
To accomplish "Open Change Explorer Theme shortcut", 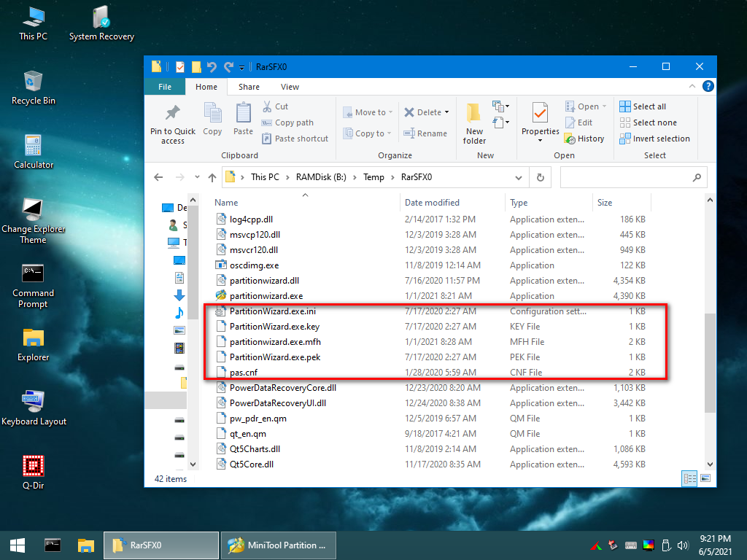I will 33,222.
